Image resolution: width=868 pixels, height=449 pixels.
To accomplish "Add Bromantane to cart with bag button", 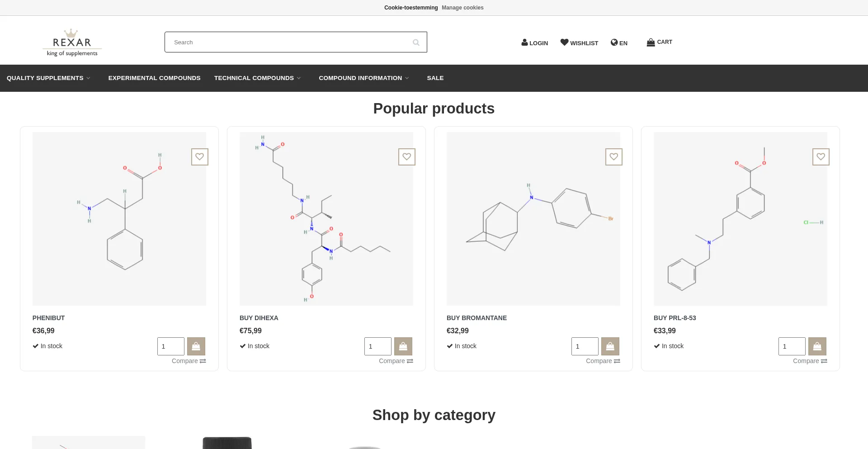I will click(610, 346).
